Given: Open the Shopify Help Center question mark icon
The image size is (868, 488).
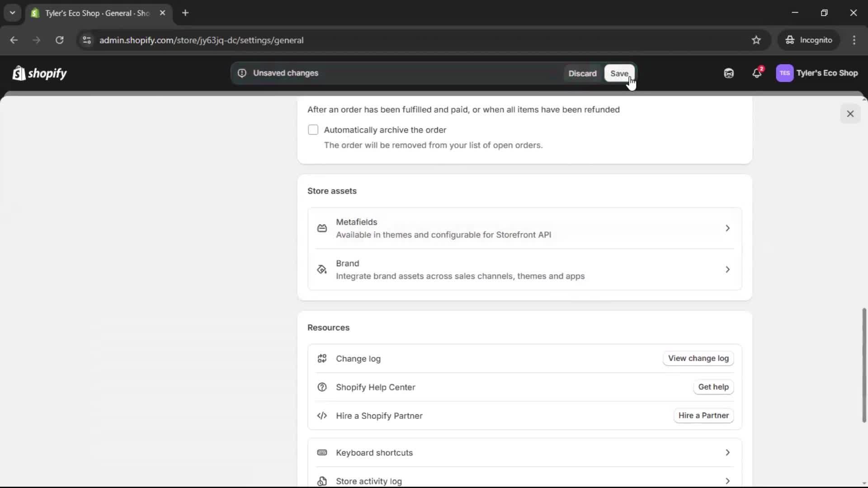Looking at the screenshot, I should pos(322,387).
